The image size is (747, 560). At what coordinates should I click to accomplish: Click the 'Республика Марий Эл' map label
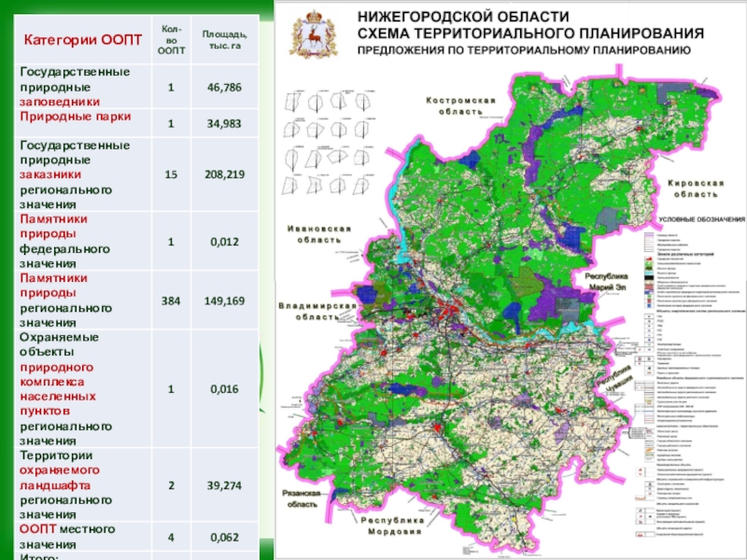(x=606, y=282)
